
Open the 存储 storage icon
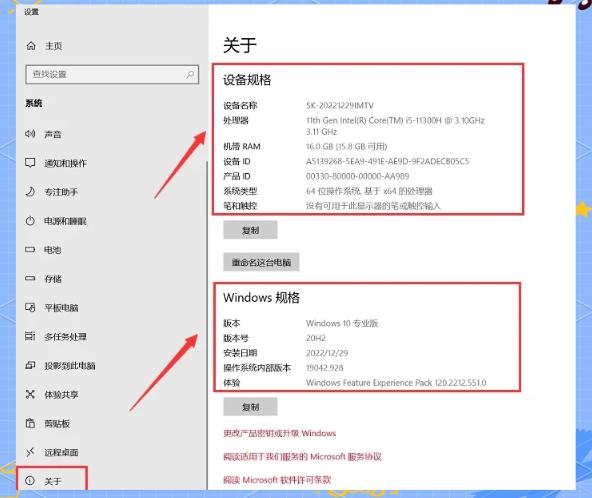30,279
